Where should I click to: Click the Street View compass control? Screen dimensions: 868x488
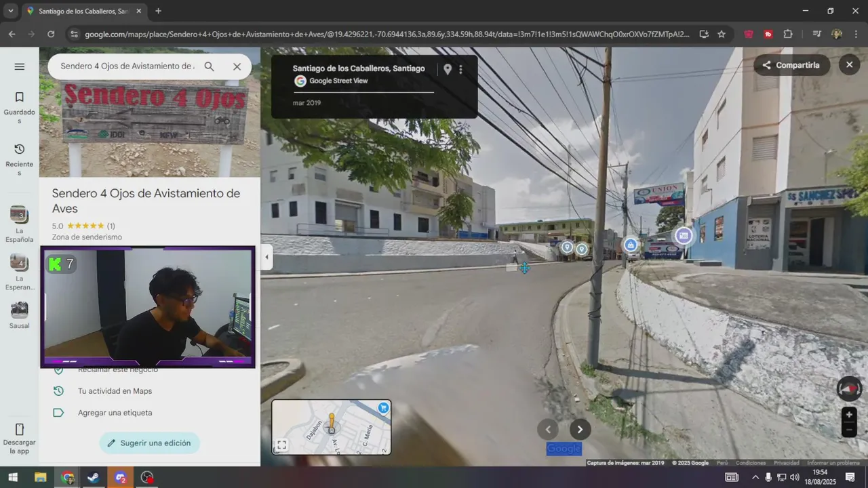coord(849,388)
